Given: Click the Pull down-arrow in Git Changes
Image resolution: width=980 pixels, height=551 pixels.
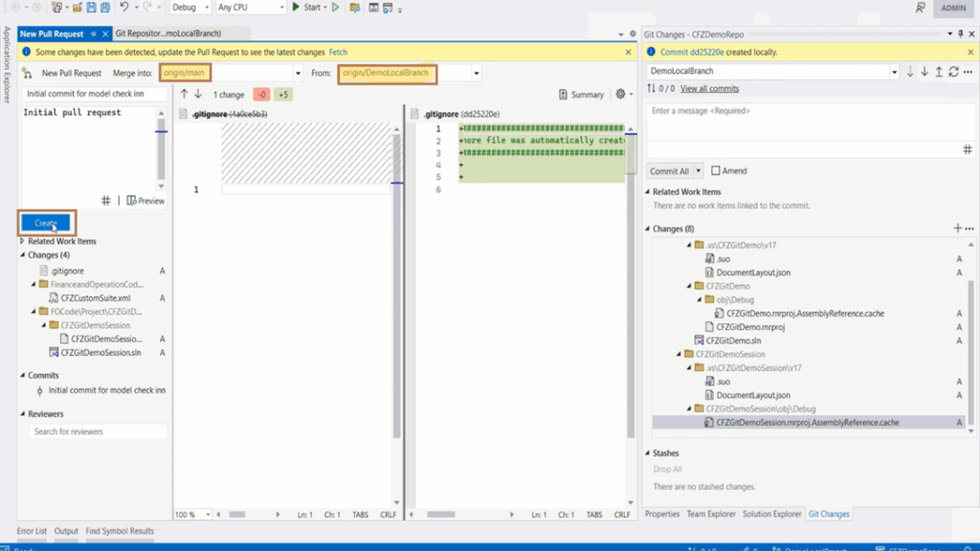Looking at the screenshot, I should 924,72.
